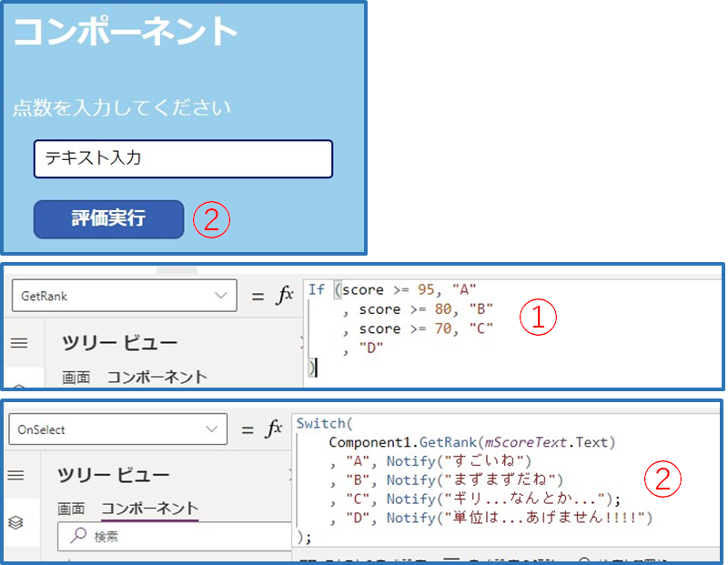This screenshot has width=728, height=565.
Task: Open the GetRank property dropdown
Action: [124, 296]
